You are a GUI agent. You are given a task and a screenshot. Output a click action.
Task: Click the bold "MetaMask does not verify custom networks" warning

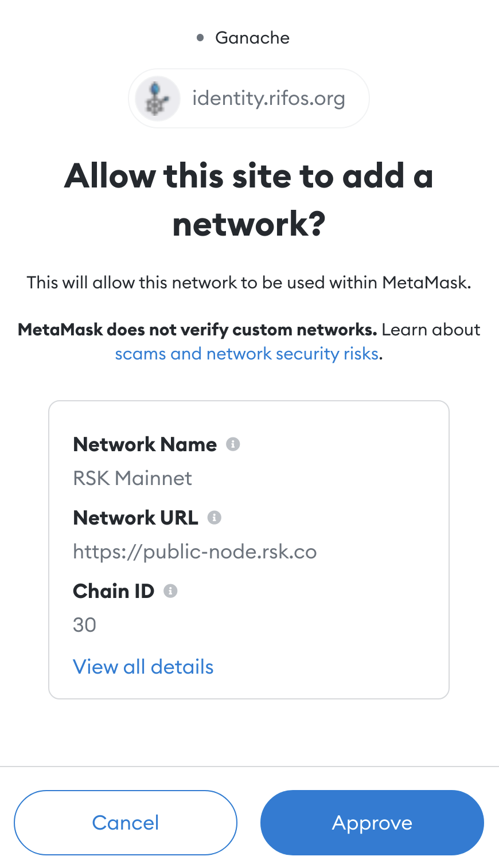(197, 330)
